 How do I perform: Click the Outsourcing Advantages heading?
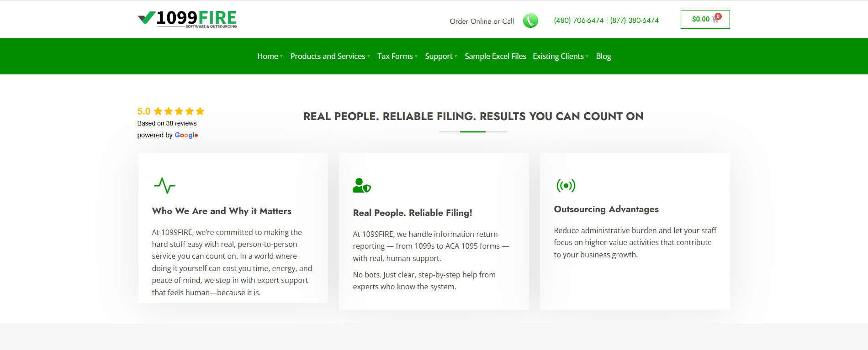point(606,209)
